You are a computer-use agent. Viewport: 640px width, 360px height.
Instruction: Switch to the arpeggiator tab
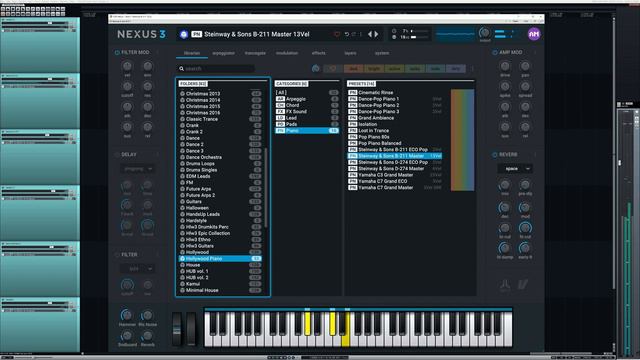[223, 53]
